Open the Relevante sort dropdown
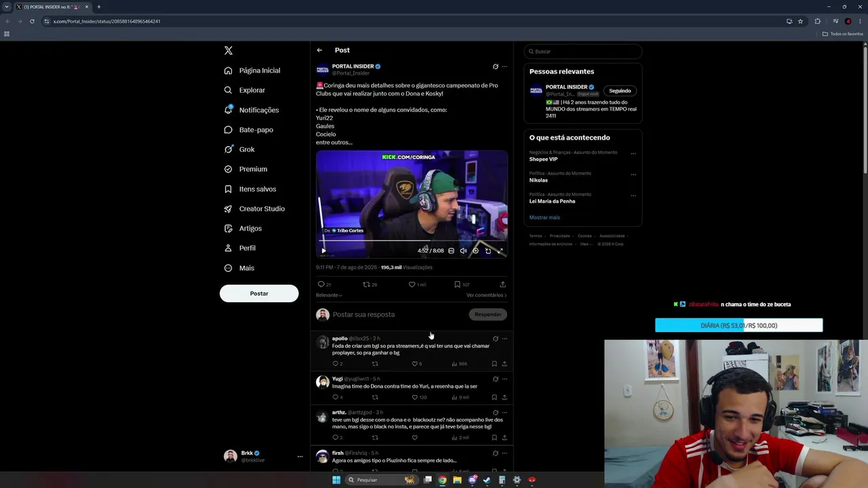 pos(329,296)
